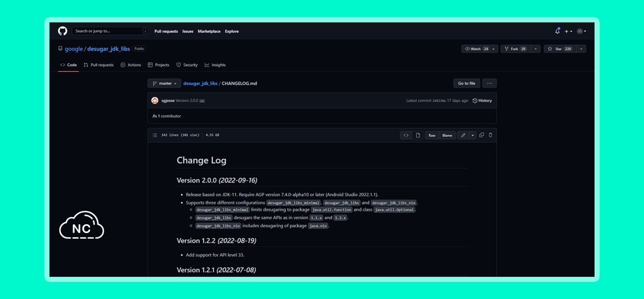Switch to the Insights tab
This screenshot has height=299, width=644.
point(215,65)
